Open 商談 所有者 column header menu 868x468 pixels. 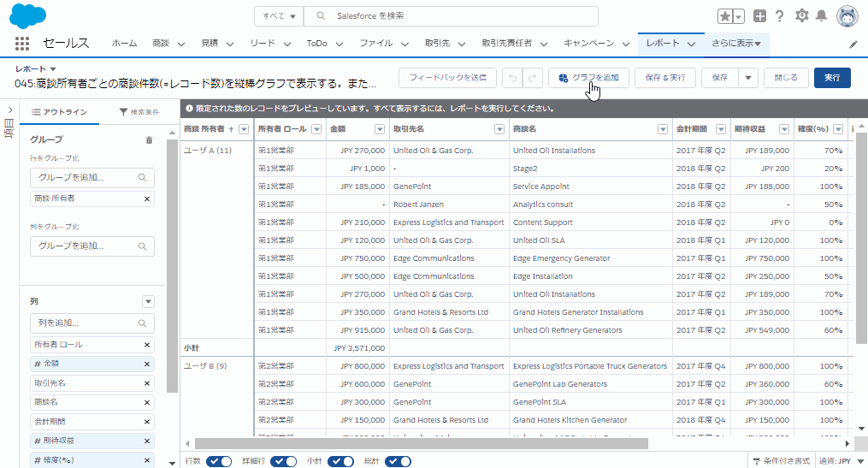point(244,129)
